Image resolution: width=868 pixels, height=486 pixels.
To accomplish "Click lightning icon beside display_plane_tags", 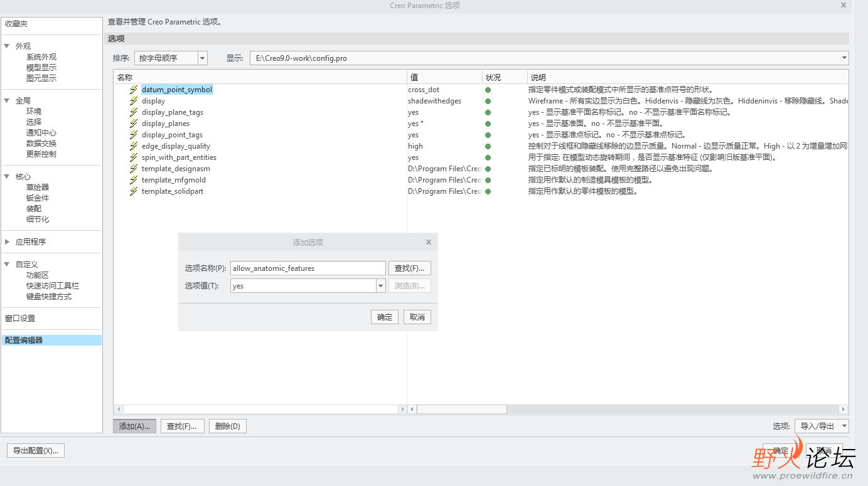I will [x=133, y=112].
